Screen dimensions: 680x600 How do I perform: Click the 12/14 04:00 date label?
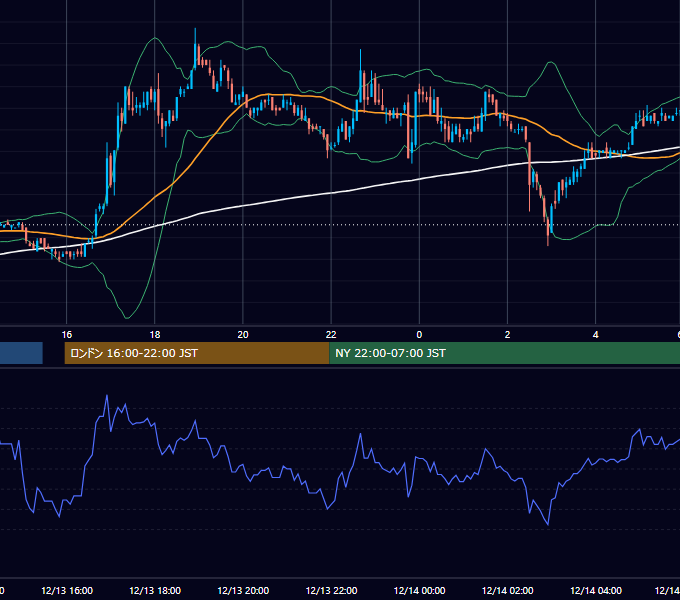coord(596,590)
